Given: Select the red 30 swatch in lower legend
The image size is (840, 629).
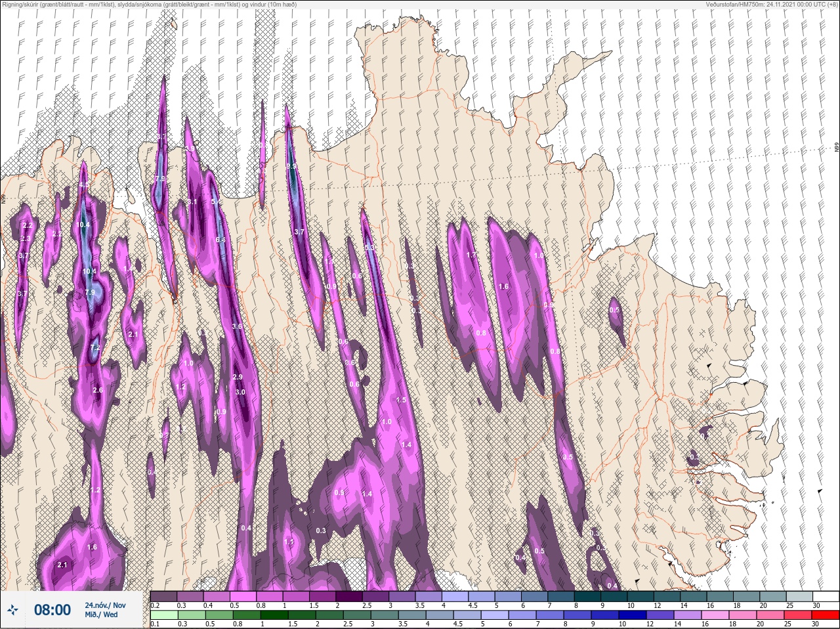Looking at the screenshot, I should 826,615.
